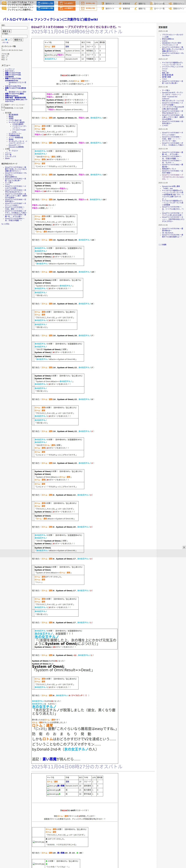Open 04 -Abi Eshuh- history link
Screen dimensions: 186x868
[167, 232]
